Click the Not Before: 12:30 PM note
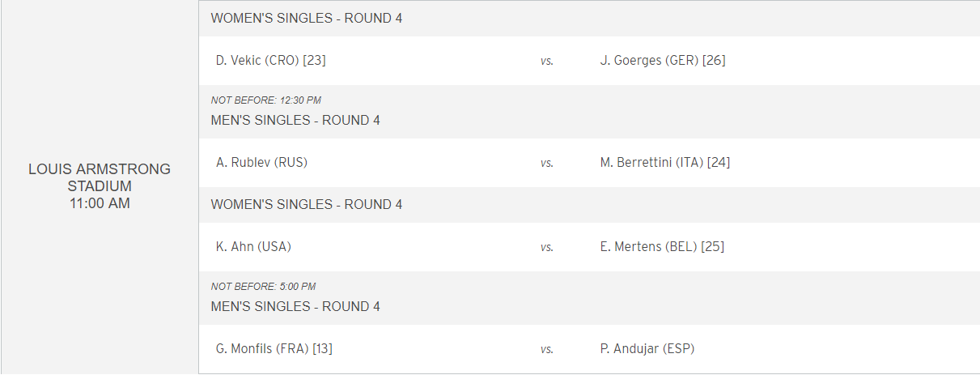Viewport: 980px width, 375px height. [266, 100]
